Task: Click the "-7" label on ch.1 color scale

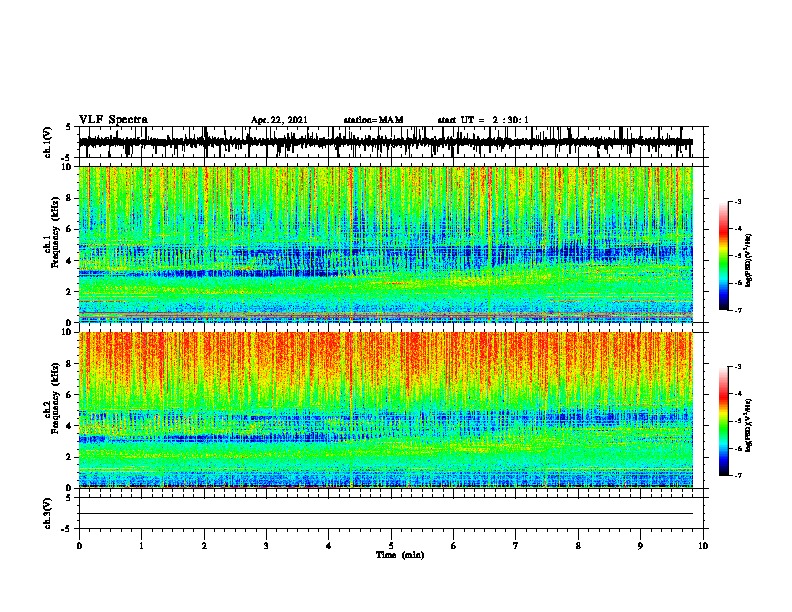Action: [x=738, y=310]
